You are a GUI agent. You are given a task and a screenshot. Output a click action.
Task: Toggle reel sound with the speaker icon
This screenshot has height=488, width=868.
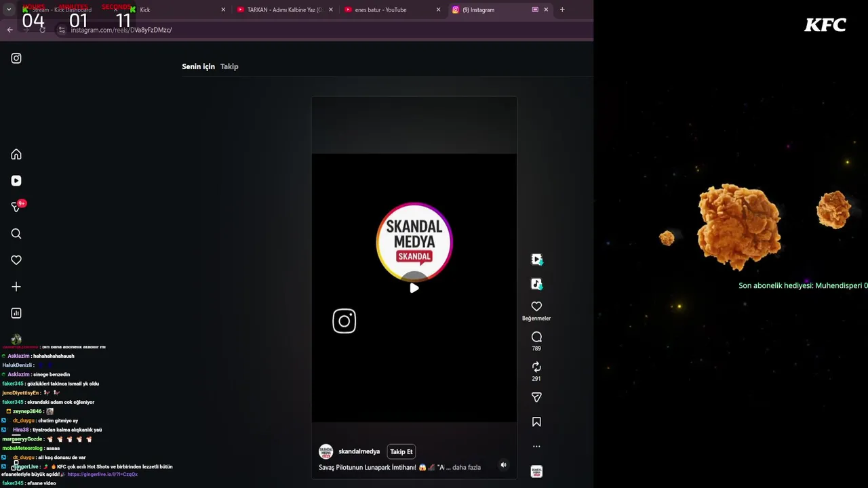click(x=503, y=465)
